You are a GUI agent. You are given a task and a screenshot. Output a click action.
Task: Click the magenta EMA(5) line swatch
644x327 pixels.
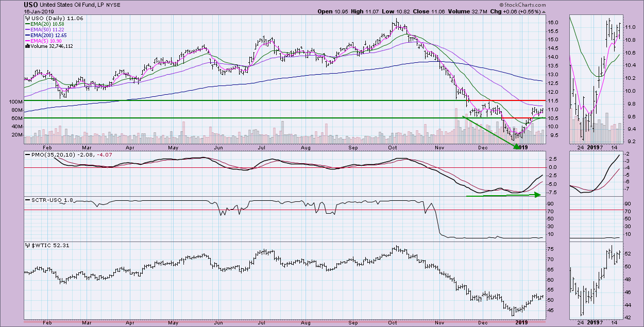(28, 41)
